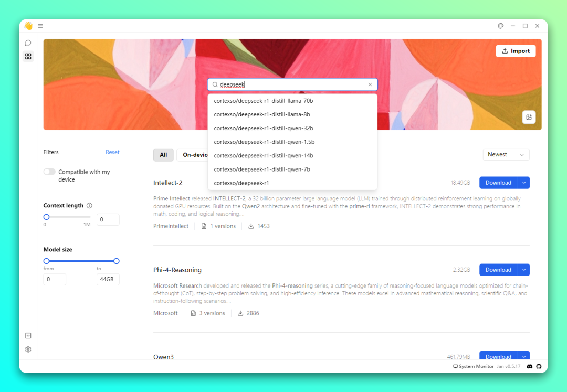Clear the search field with X
This screenshot has height=392, width=567.
370,84
